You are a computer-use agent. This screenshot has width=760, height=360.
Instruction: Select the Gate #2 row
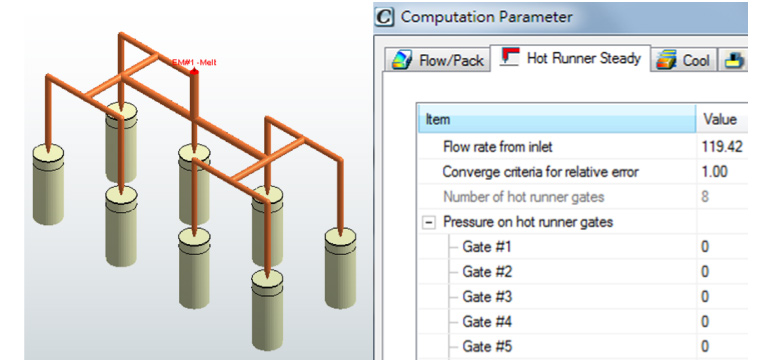583,272
